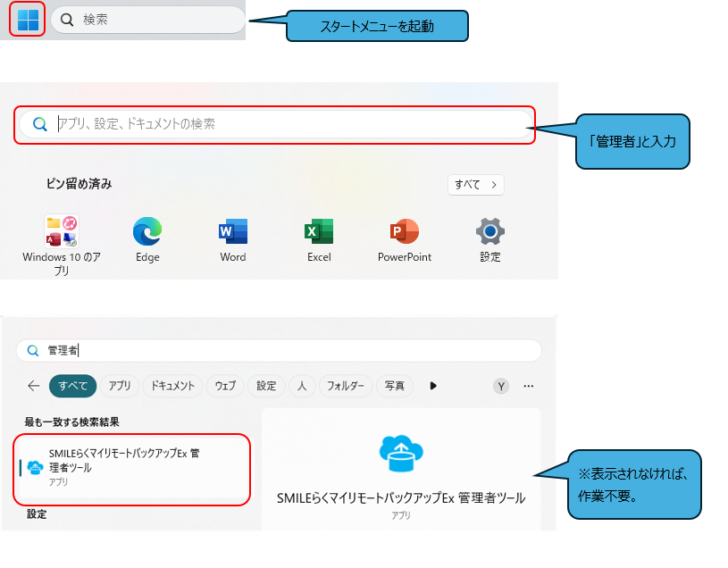728x568 pixels.
Task: Click the 設定 section heading below results
Action: tap(37, 514)
